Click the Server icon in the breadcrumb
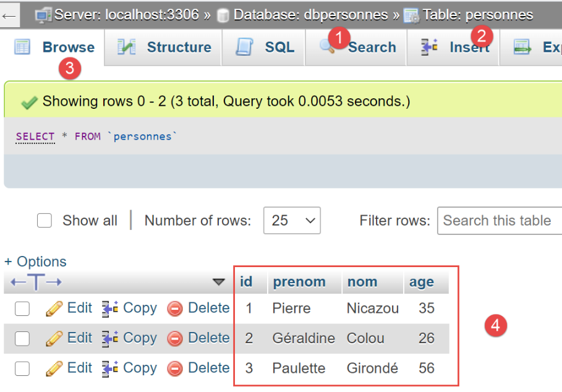Screen dimensions: 562x392 click(x=43, y=15)
